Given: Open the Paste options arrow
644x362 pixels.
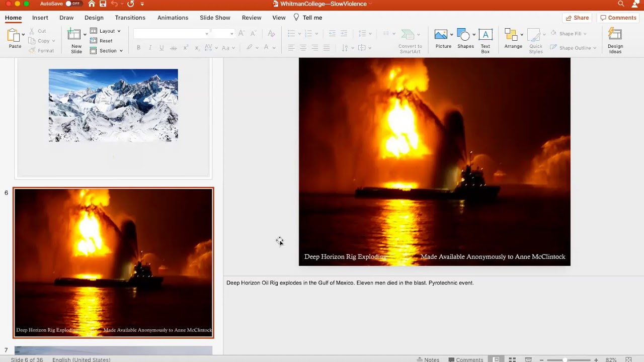Looking at the screenshot, I should click(x=23, y=34).
